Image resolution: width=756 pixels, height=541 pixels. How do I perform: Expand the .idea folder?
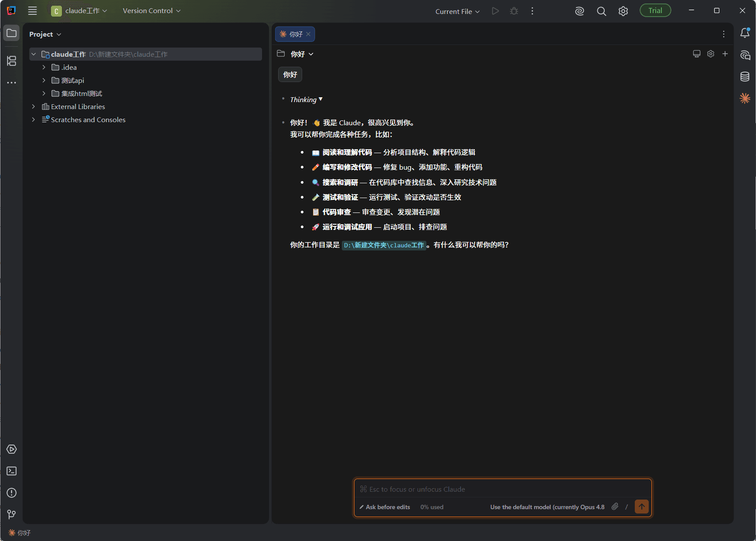click(x=44, y=67)
